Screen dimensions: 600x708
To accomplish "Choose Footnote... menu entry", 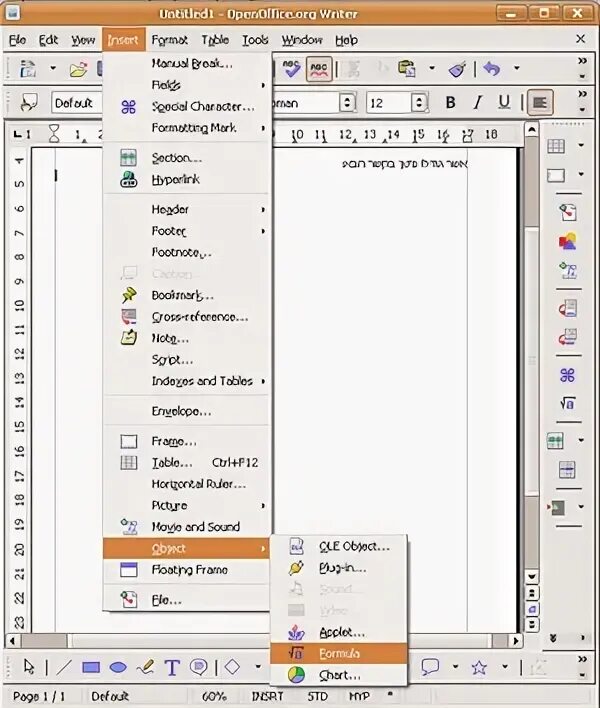I will point(187,252).
